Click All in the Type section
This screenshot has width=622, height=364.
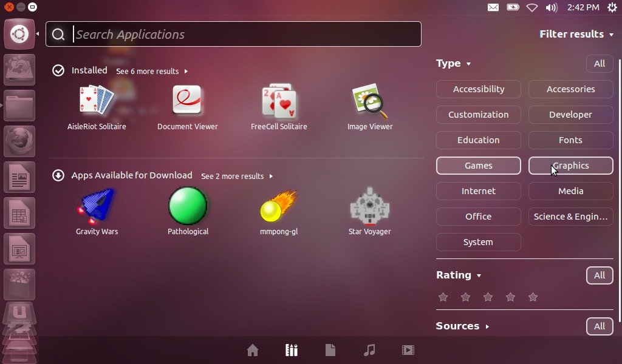pyautogui.click(x=600, y=64)
